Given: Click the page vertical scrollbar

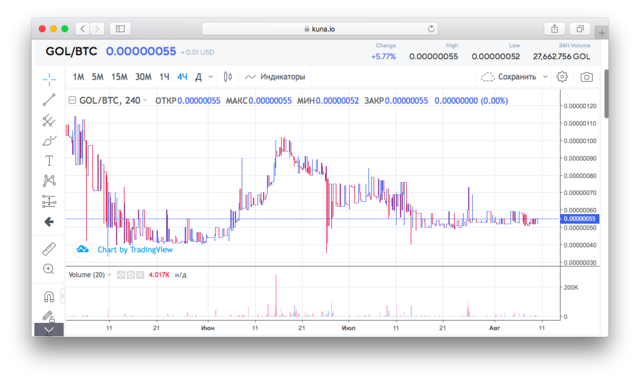Looking at the screenshot, I should tap(606, 94).
